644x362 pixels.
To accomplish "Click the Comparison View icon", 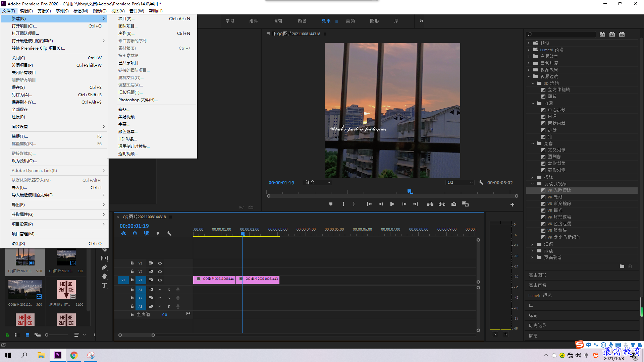I will tap(465, 204).
